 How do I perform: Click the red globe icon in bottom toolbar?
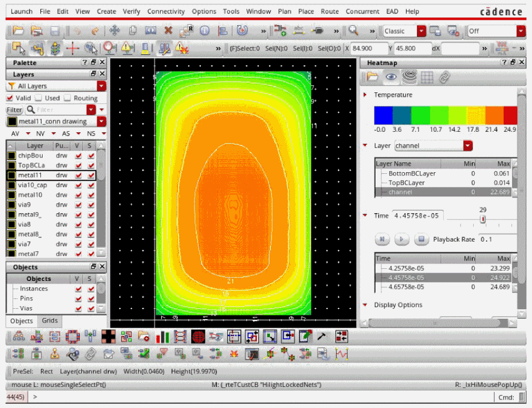pos(198,336)
